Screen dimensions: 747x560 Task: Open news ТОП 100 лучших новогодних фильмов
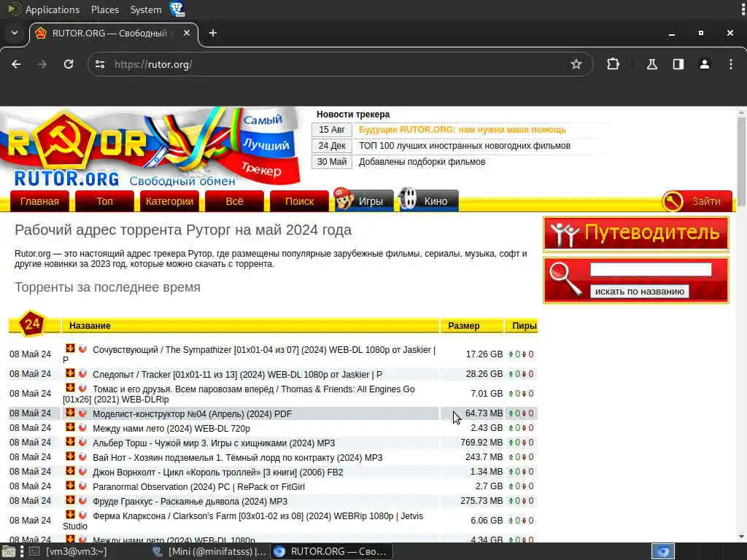coord(465,146)
